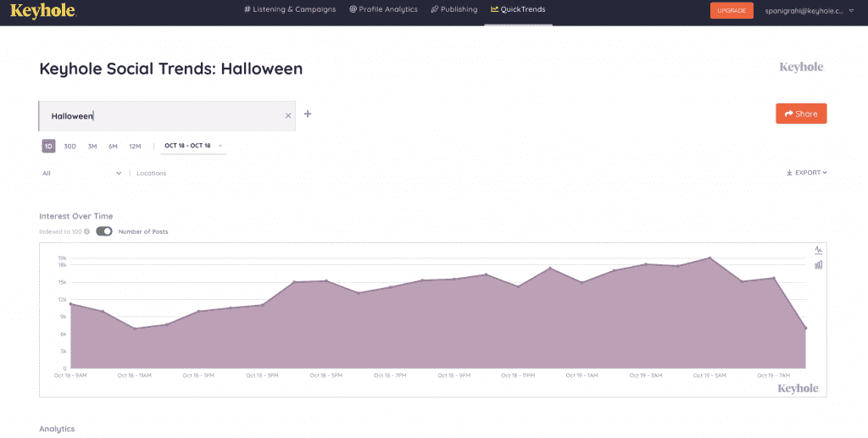This screenshot has height=438, width=868.
Task: Click the Oct 19 - 5AM peak data point
Action: click(x=709, y=258)
